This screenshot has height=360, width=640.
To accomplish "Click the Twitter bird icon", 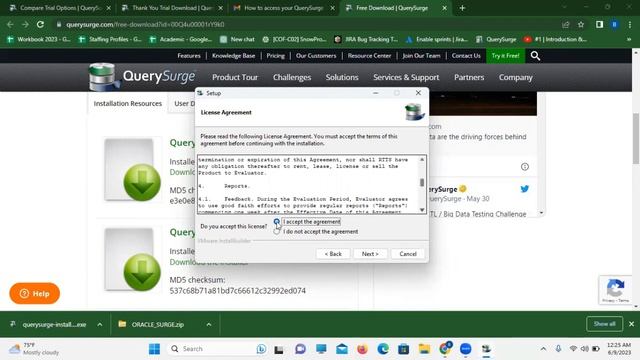I will click(x=524, y=189).
